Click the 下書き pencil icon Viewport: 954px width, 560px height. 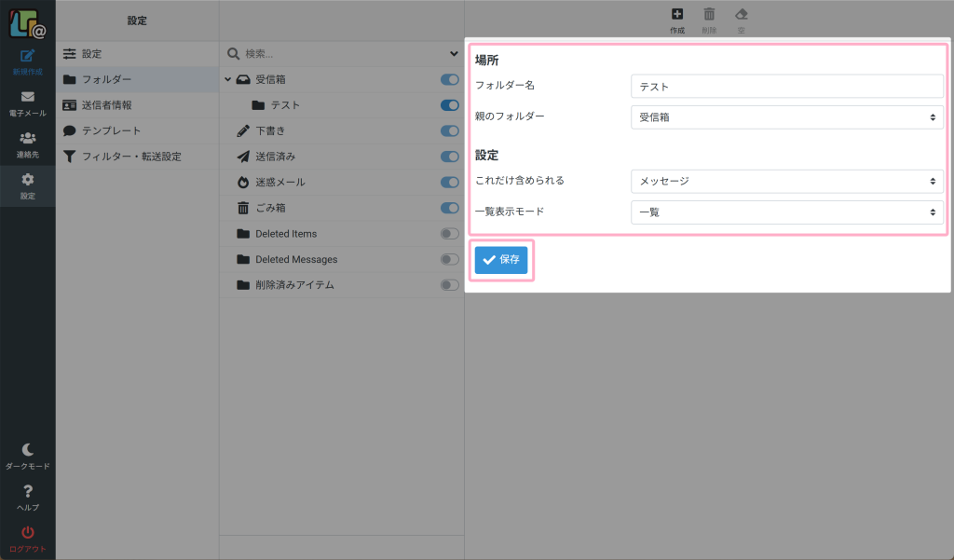pos(243,130)
